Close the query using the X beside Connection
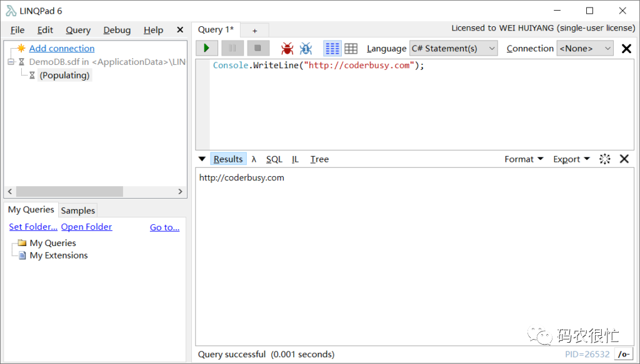This screenshot has height=364, width=640. pos(626,49)
